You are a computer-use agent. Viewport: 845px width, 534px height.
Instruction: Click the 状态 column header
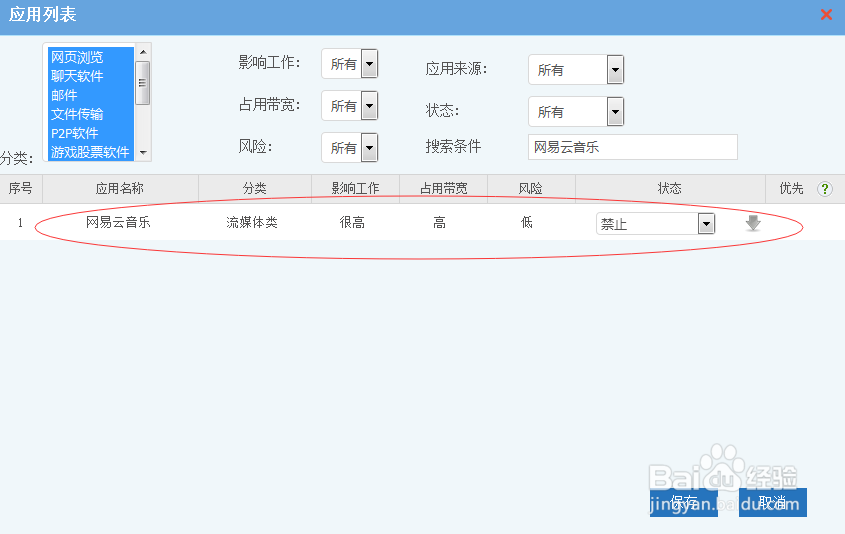(670, 189)
